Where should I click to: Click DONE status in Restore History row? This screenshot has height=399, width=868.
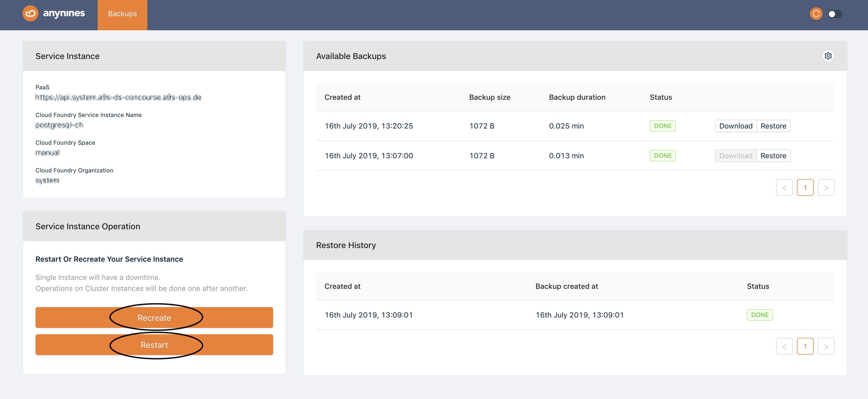(x=760, y=315)
